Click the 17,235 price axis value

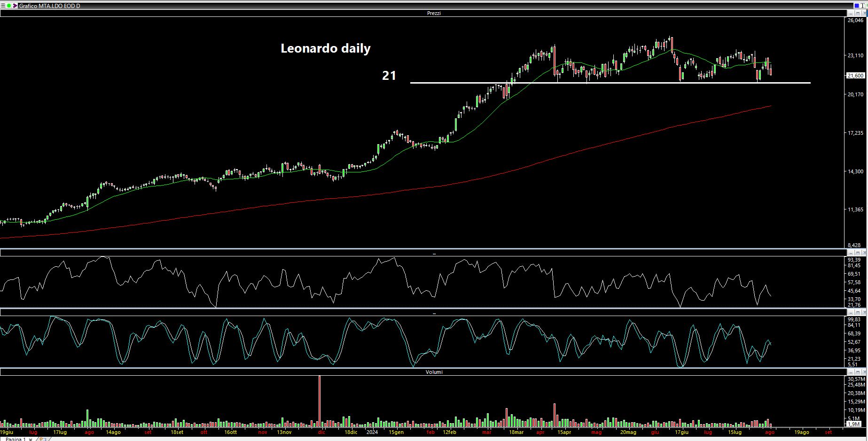click(x=855, y=133)
